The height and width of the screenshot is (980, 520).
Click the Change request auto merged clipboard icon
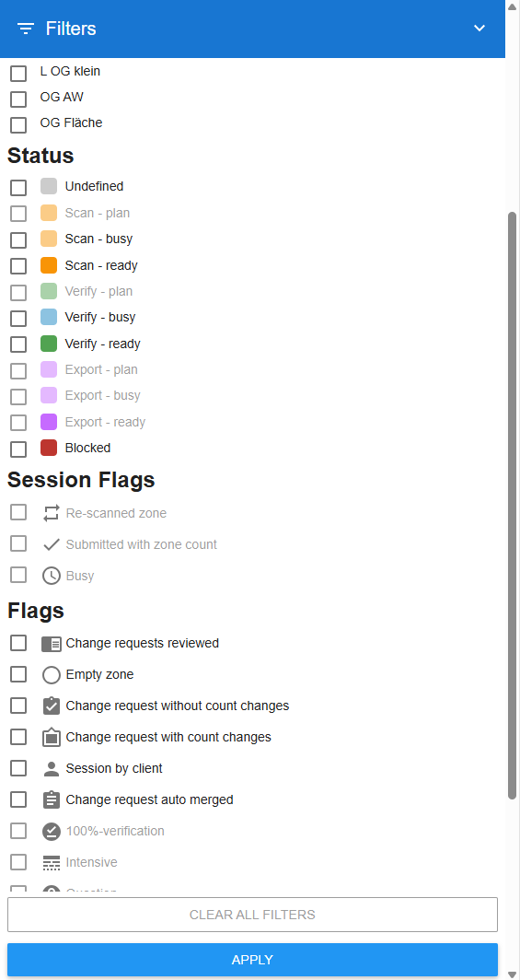pos(52,799)
